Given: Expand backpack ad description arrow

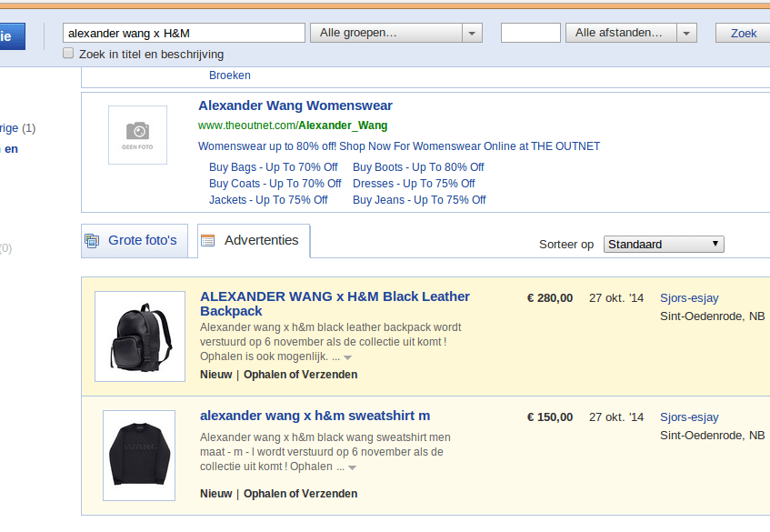Looking at the screenshot, I should 347,357.
